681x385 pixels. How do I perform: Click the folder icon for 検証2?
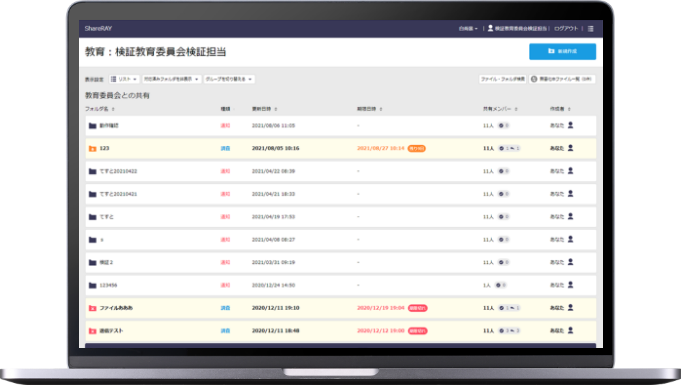click(93, 262)
